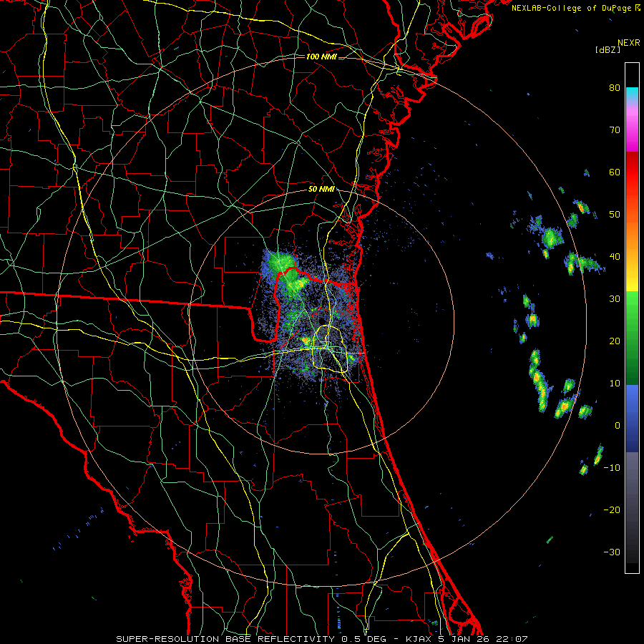Click the 60 value on the dBZ scale
Screen dimensions: 644x644
(615, 172)
